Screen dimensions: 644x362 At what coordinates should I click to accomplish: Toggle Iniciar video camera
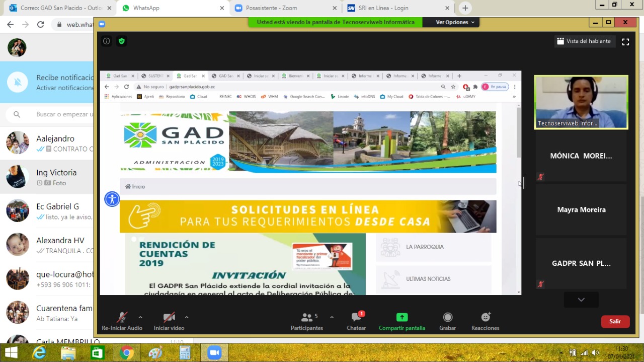169,318
